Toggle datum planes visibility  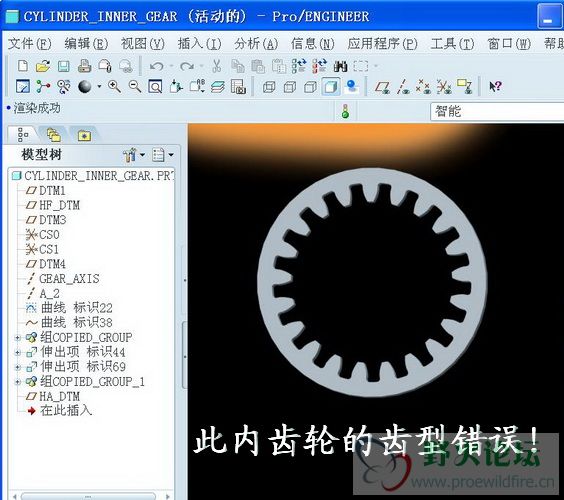tap(382, 87)
